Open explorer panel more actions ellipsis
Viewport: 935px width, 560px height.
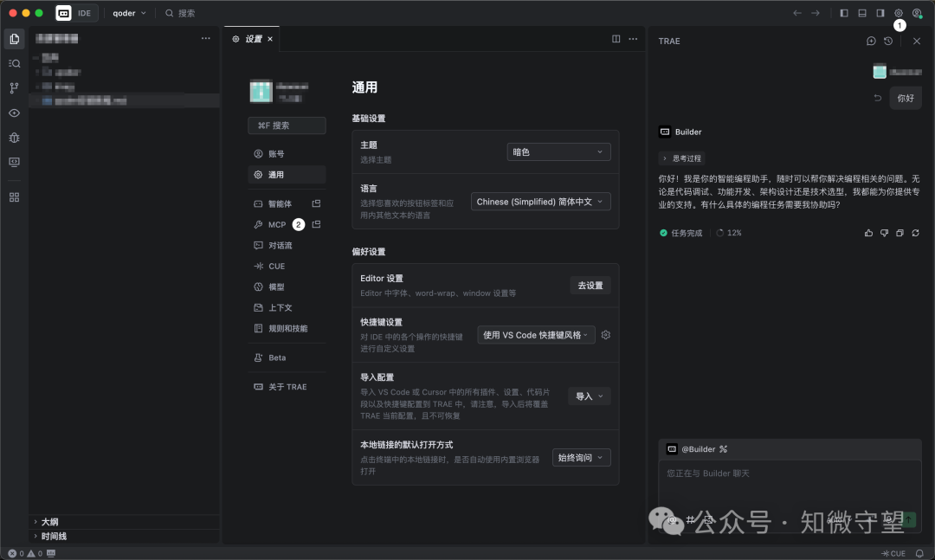[x=206, y=38]
